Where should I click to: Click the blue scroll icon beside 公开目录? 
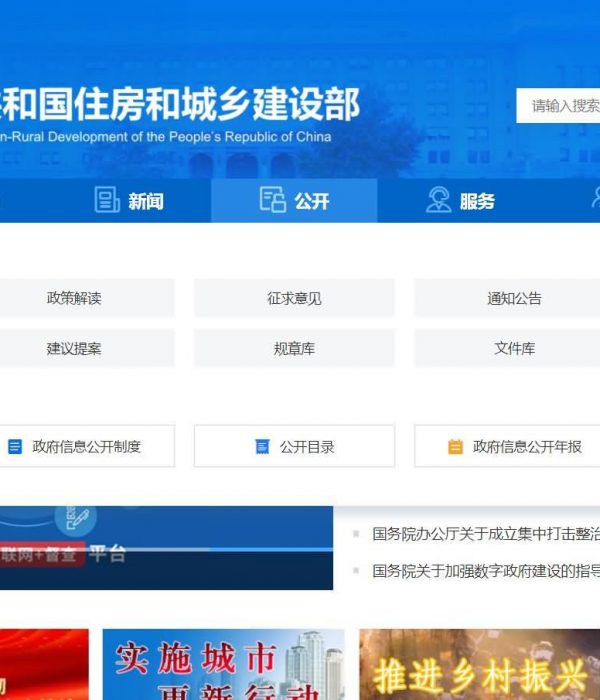point(262,446)
